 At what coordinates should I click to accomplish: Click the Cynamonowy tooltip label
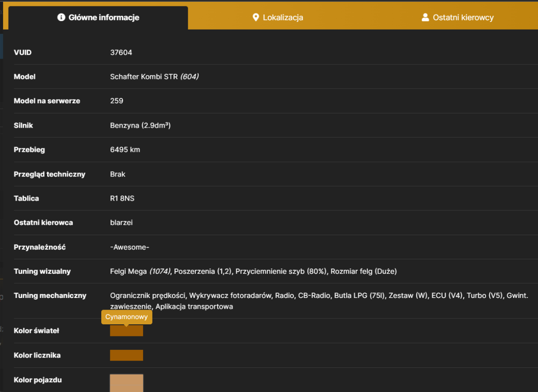126,317
